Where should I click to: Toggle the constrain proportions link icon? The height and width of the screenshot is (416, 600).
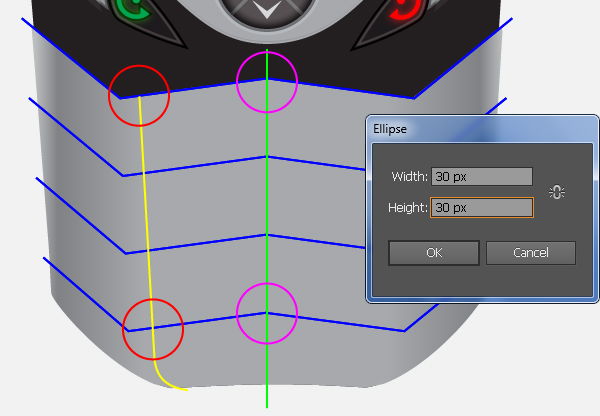pyautogui.click(x=557, y=192)
